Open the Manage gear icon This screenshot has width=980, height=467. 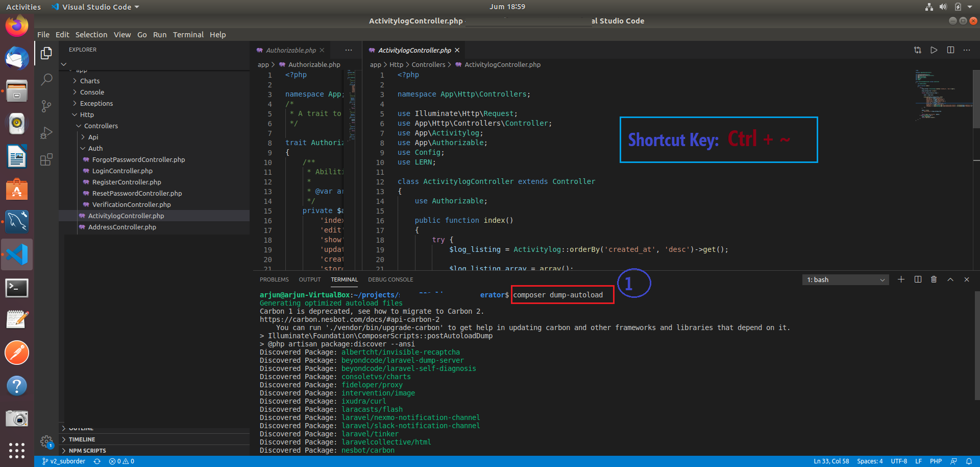(46, 442)
